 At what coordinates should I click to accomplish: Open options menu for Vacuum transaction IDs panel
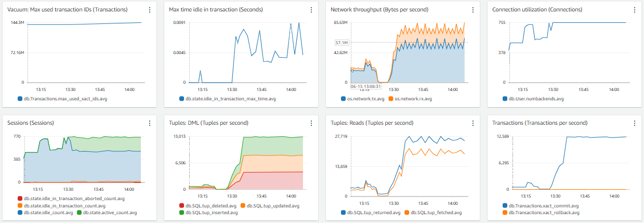coord(150,10)
